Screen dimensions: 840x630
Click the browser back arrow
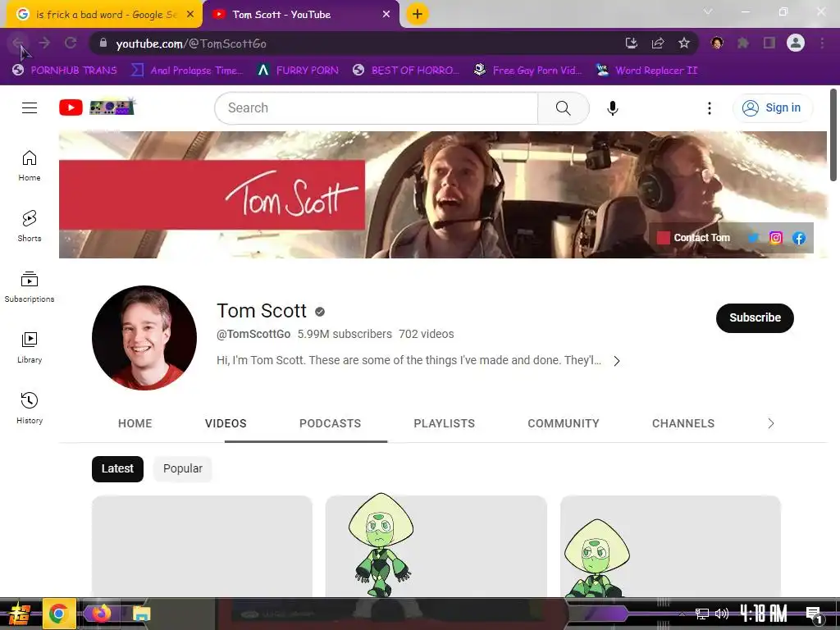click(x=18, y=43)
